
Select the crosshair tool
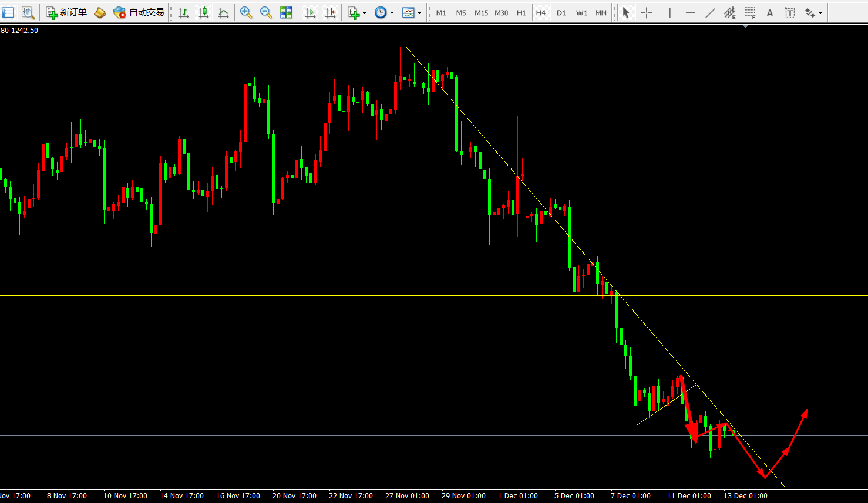coord(647,12)
